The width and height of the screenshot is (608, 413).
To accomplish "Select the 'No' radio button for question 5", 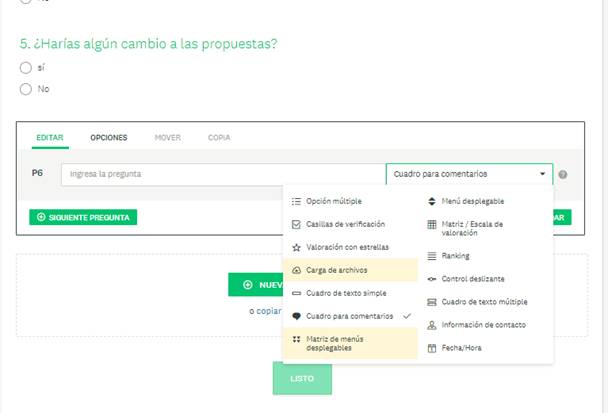I will pyautogui.click(x=26, y=89).
